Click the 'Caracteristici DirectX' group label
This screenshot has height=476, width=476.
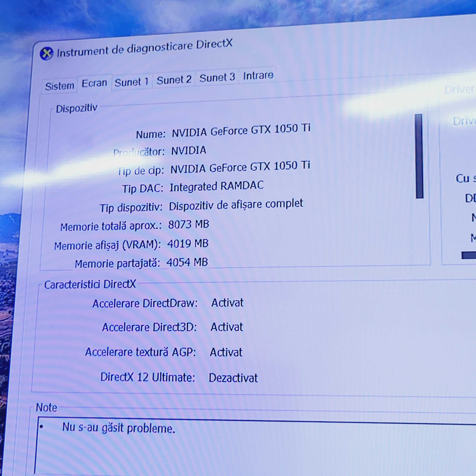(90, 284)
